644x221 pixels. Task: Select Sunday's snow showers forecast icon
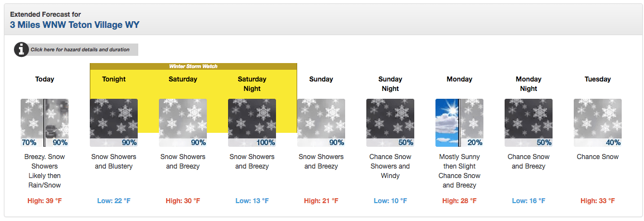tap(321, 123)
